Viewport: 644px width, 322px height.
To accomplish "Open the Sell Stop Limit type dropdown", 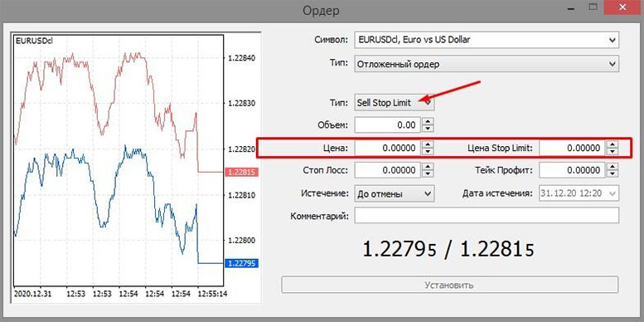I will click(395, 103).
